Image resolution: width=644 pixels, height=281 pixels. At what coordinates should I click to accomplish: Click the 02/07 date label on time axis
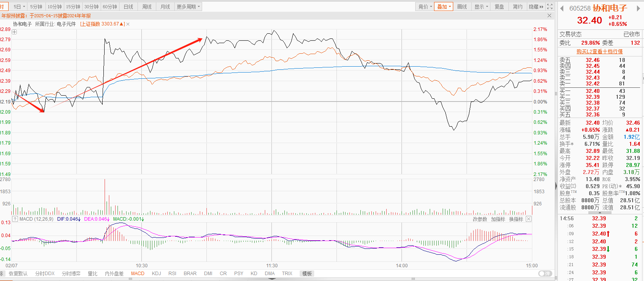[11, 266]
